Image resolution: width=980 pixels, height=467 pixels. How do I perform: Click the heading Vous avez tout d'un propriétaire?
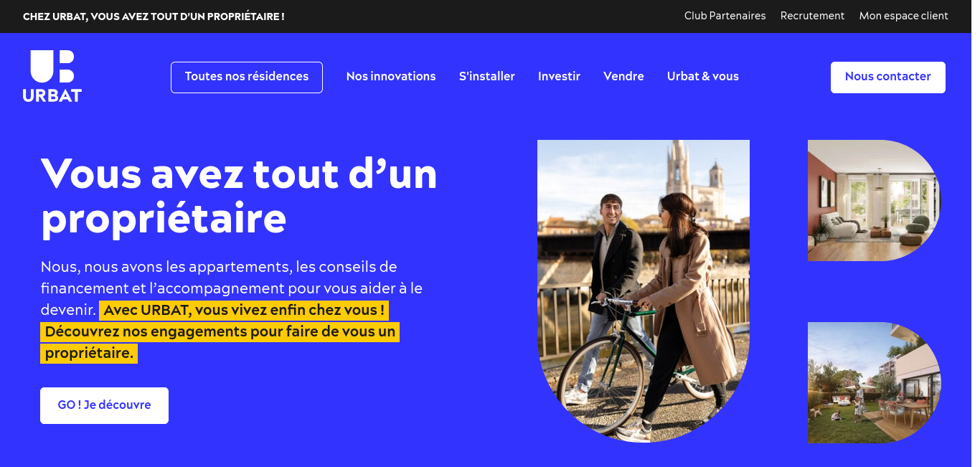[239, 195]
